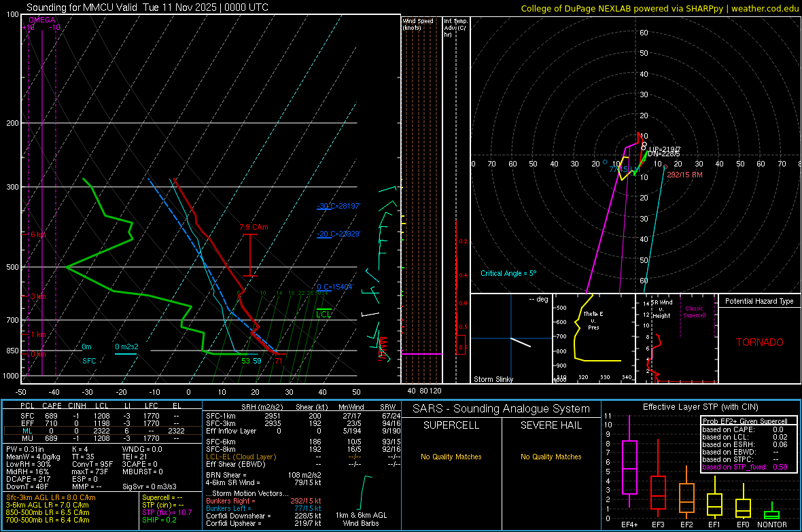
Task: Select the 0 m2s2 inflow label
Action: 126,347
